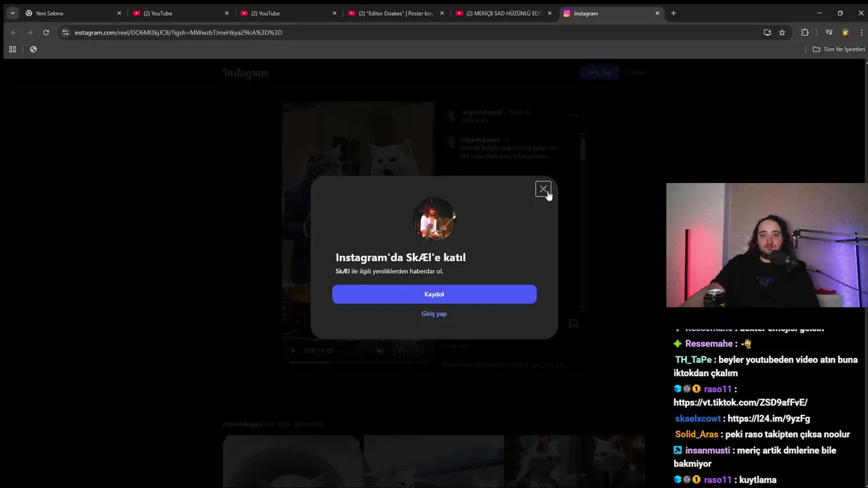Viewport: 868px width, 488px height.
Task: Click the TH_TaPe username in chat
Action: [x=693, y=360]
